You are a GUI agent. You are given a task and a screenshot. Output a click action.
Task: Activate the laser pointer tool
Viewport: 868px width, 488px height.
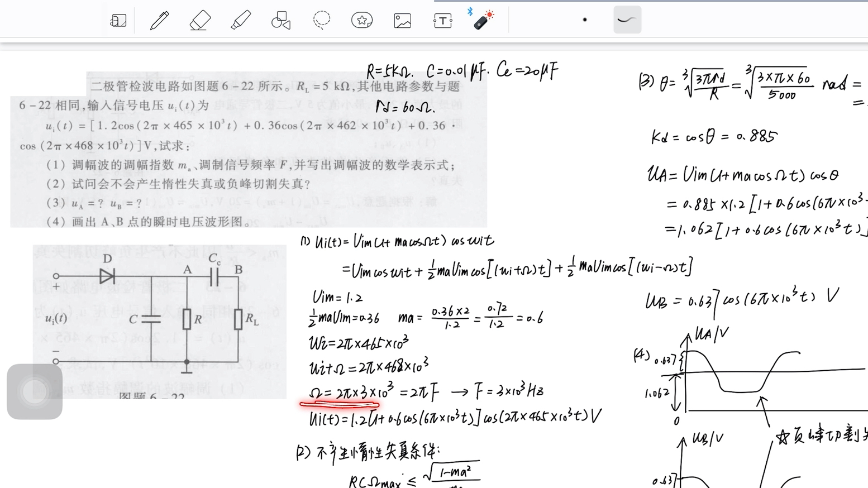click(x=482, y=20)
